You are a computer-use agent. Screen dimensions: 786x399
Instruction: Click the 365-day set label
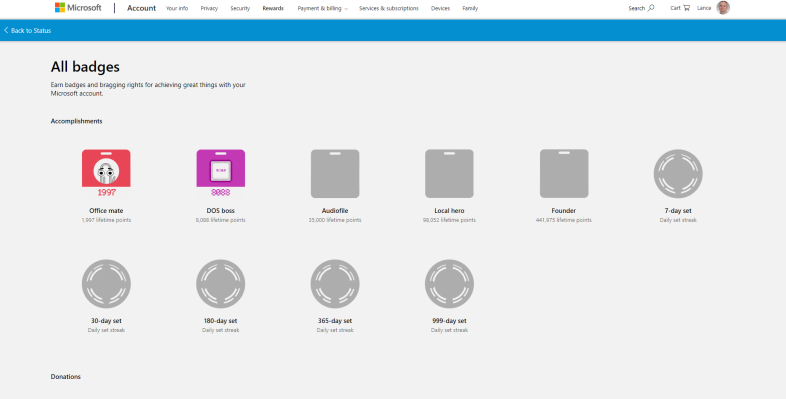coord(335,321)
